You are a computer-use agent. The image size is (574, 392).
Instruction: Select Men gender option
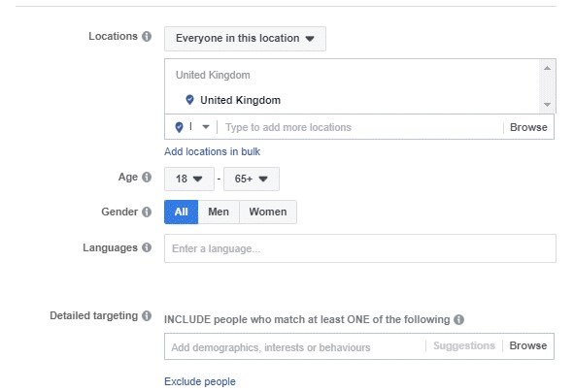click(219, 212)
